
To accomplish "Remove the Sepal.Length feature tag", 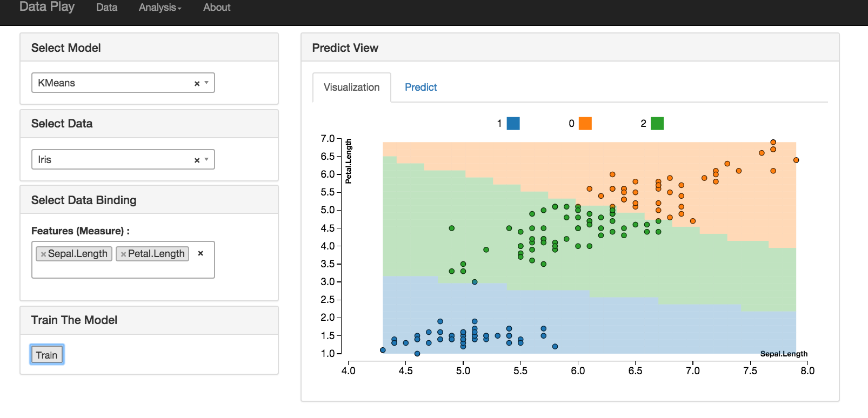I will point(43,254).
